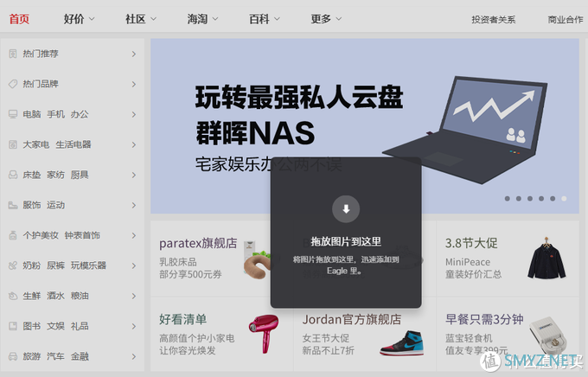This screenshot has height=377, width=588.
Task: Expand the 图书 文娱 礼品 row chevron
Action: point(134,326)
